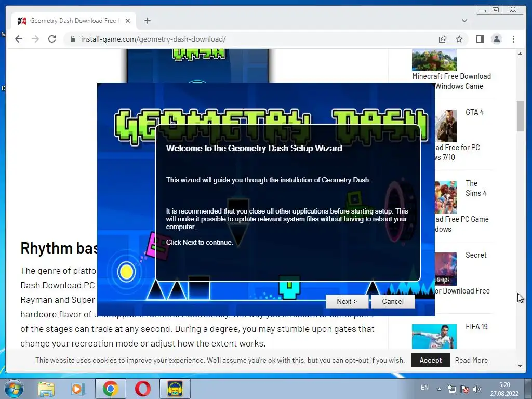532x399 pixels.
Task: Open the FIFA 19 sidebar link
Action: coord(477,326)
